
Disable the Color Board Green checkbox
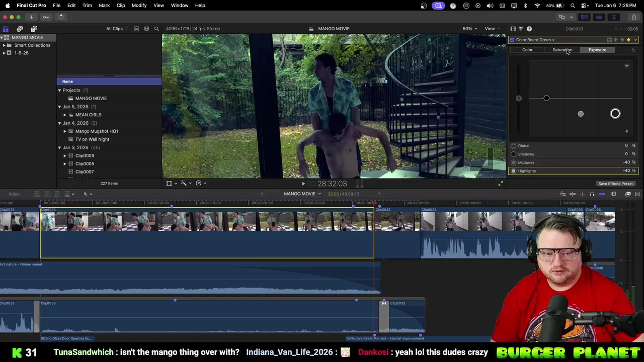[x=512, y=40]
